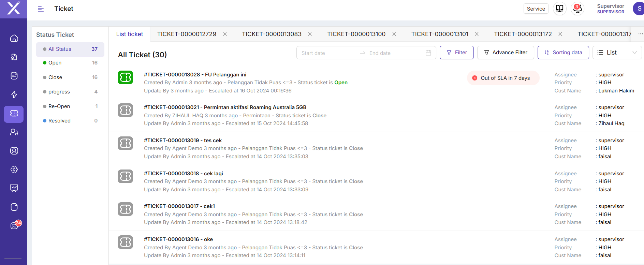644x265 pixels.
Task: Open the Sorting data options
Action: [x=563, y=53]
